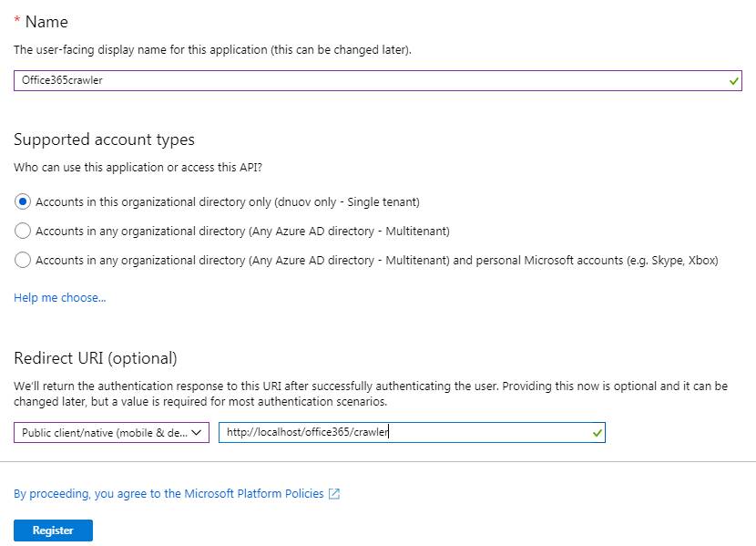Click the Name field label
Screen dimensions: 756x546
tap(46, 22)
